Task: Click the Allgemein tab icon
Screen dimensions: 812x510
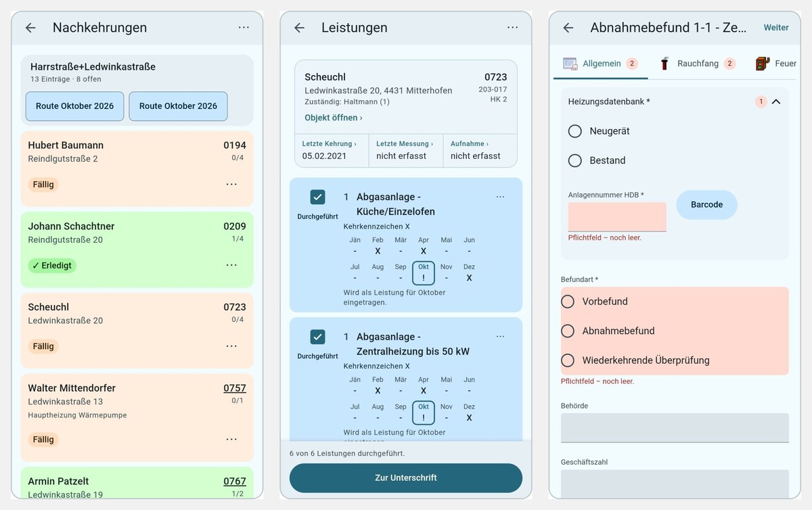Action: (x=570, y=64)
